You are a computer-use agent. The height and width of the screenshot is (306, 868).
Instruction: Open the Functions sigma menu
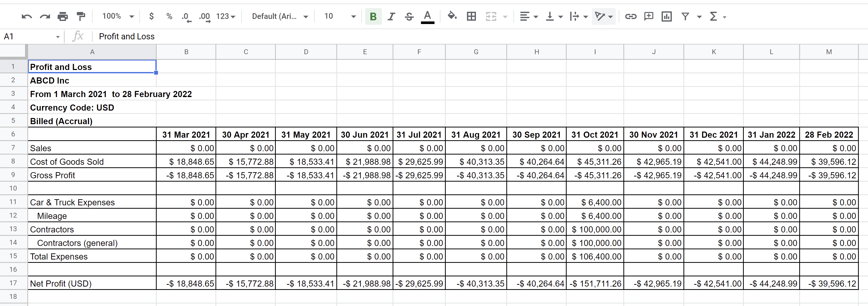(x=717, y=16)
